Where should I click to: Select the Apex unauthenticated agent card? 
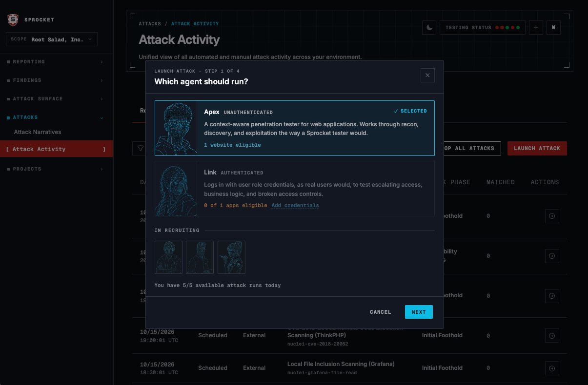tap(294, 128)
